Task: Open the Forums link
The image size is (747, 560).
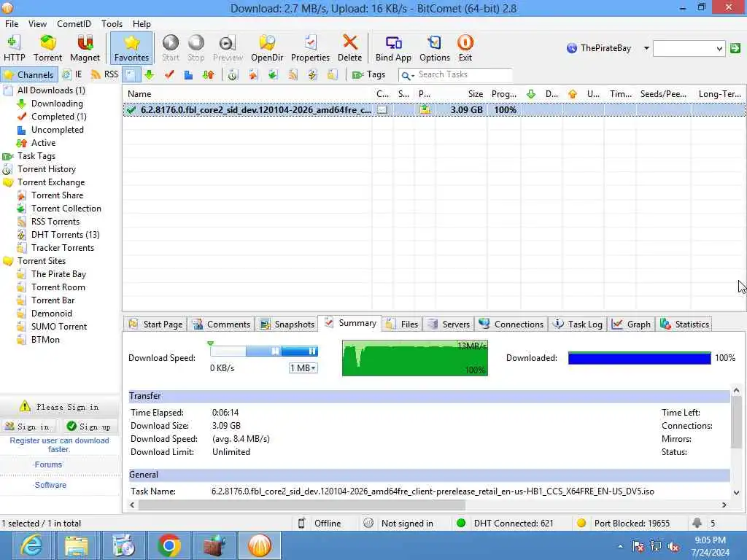Action: pos(47,464)
